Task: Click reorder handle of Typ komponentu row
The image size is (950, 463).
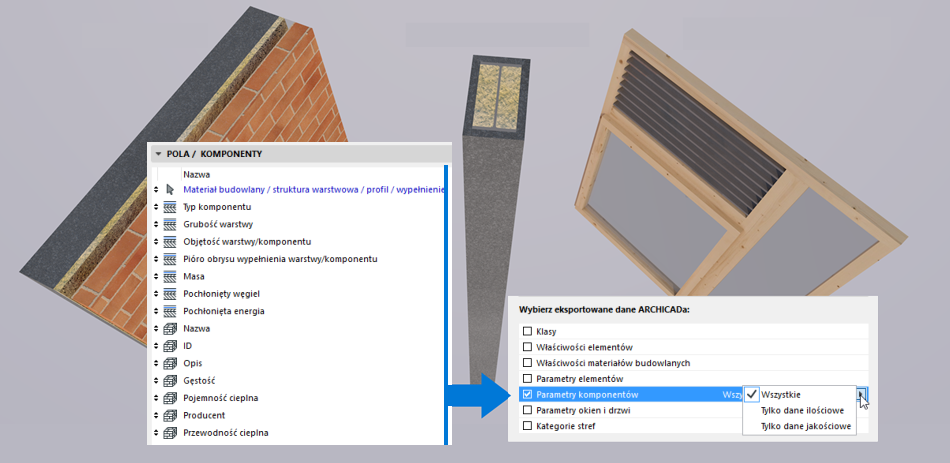Action: pyautogui.click(x=156, y=207)
